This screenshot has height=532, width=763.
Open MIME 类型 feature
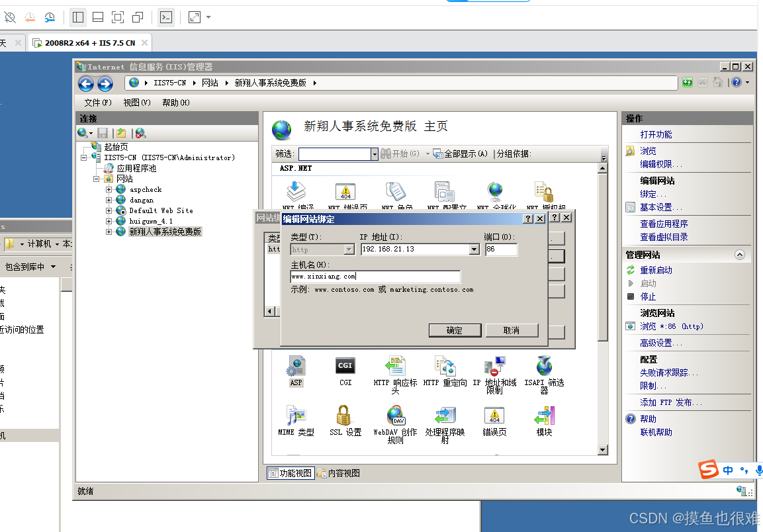pos(296,421)
